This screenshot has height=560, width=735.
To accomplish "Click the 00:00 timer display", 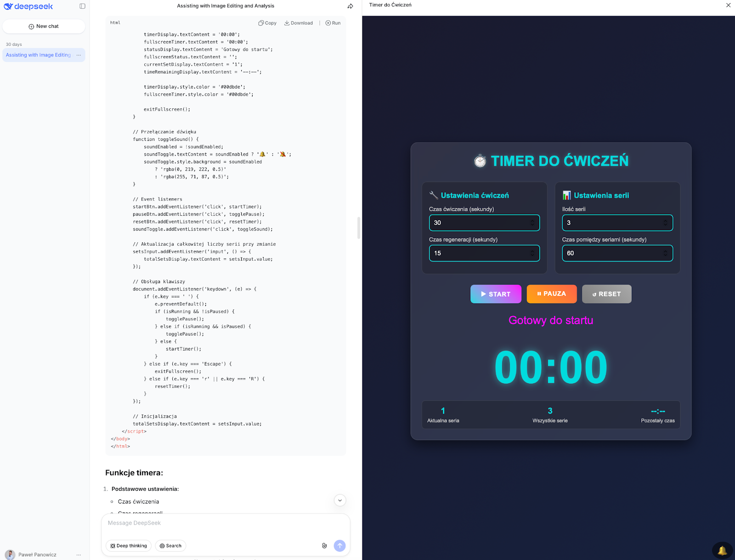I will coord(551,367).
